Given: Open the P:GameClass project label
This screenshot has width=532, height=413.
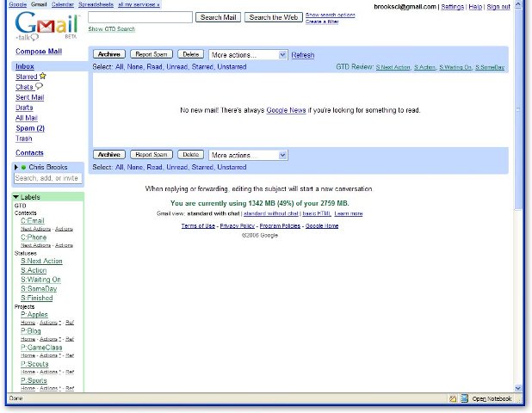Looking at the screenshot, I should click(x=41, y=348).
